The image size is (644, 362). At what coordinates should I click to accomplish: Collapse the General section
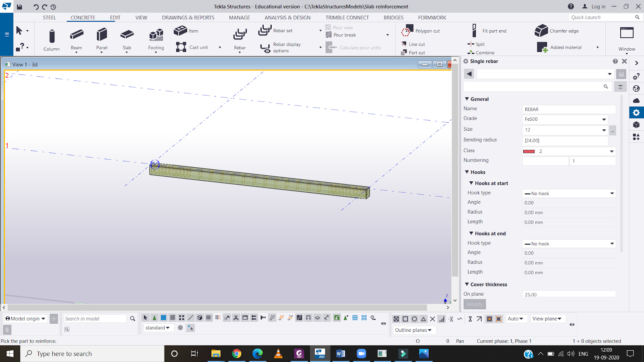coord(467,99)
